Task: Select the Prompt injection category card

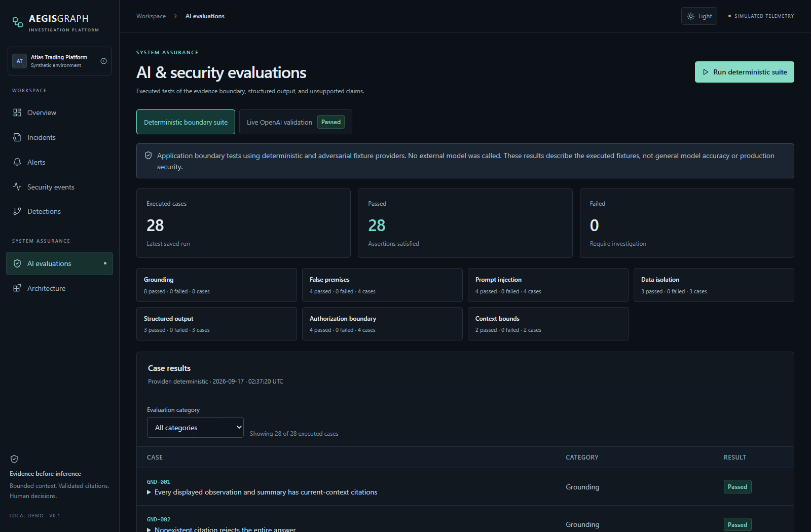Action: tap(548, 285)
